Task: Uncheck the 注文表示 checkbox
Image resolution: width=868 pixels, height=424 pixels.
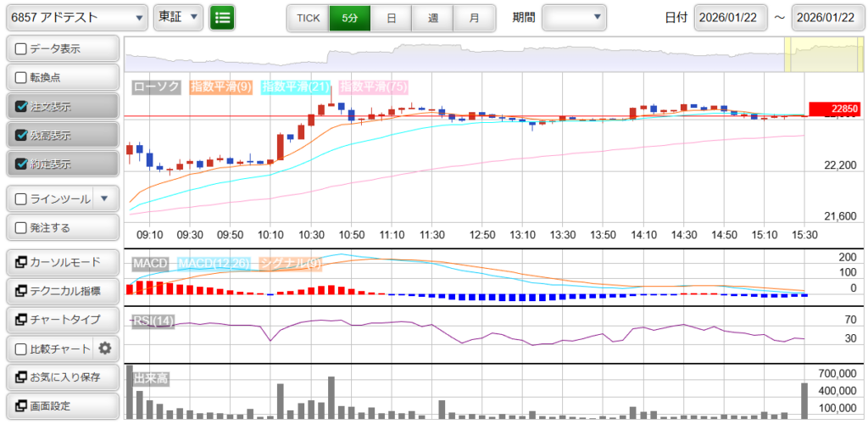Action: coord(22,107)
